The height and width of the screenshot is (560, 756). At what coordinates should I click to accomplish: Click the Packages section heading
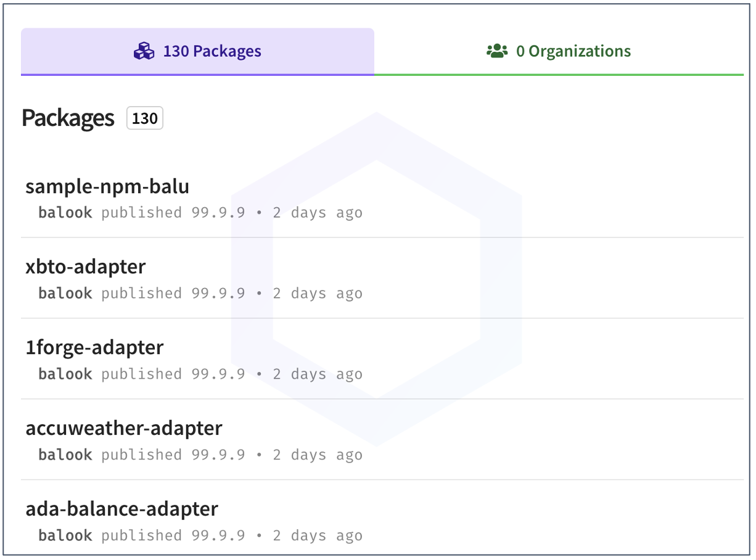(x=68, y=118)
